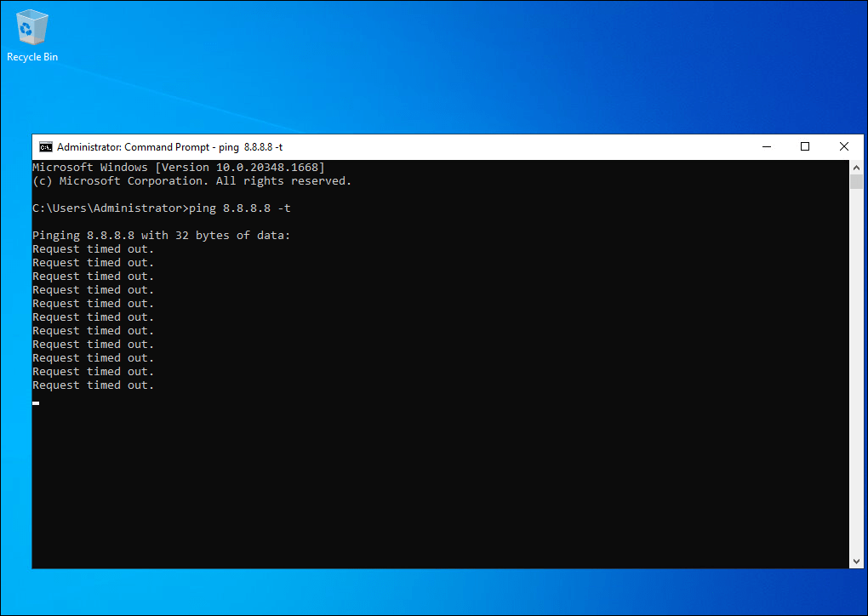Maximize the Command Prompt window
The width and height of the screenshot is (868, 616).
[805, 147]
